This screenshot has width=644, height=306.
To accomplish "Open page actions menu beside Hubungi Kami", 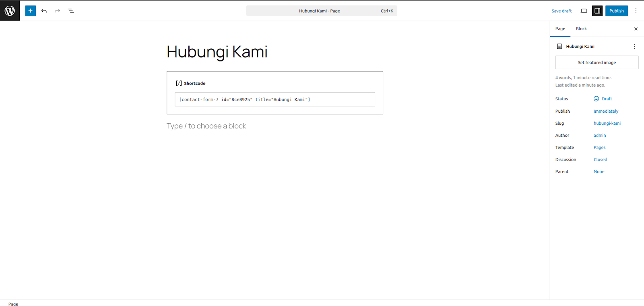I will click(634, 46).
